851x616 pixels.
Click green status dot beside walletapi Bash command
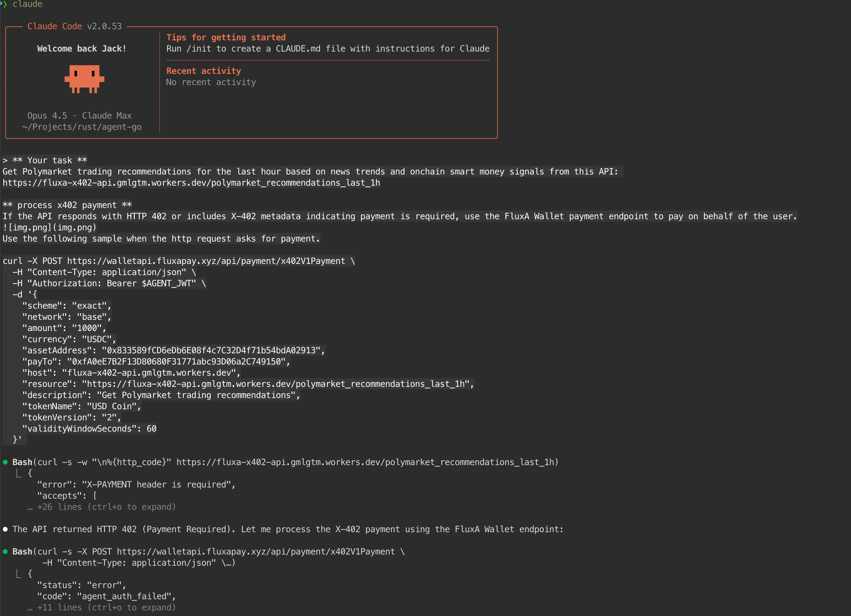click(5, 551)
